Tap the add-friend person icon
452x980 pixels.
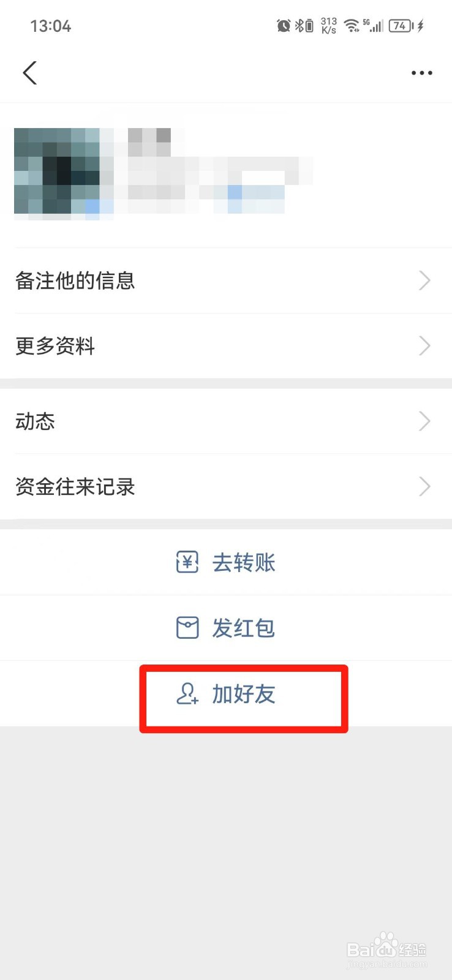(187, 694)
